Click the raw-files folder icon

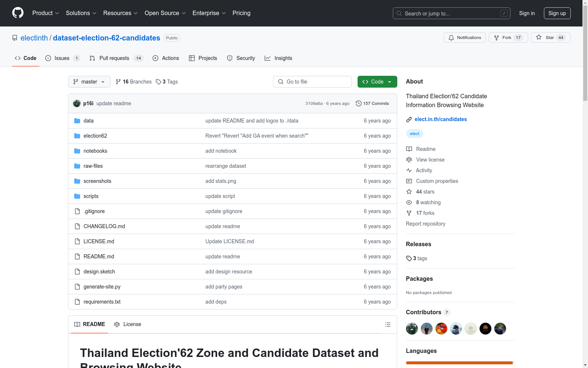77,166
